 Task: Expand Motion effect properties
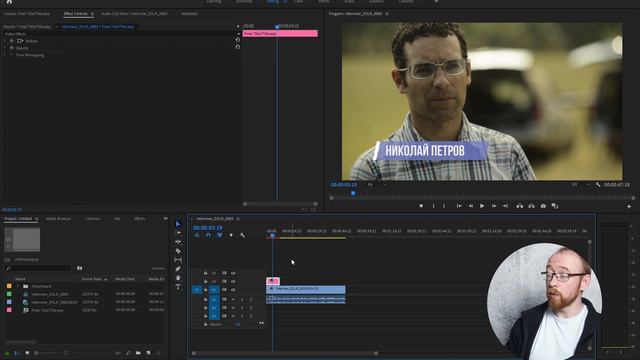(x=5, y=41)
